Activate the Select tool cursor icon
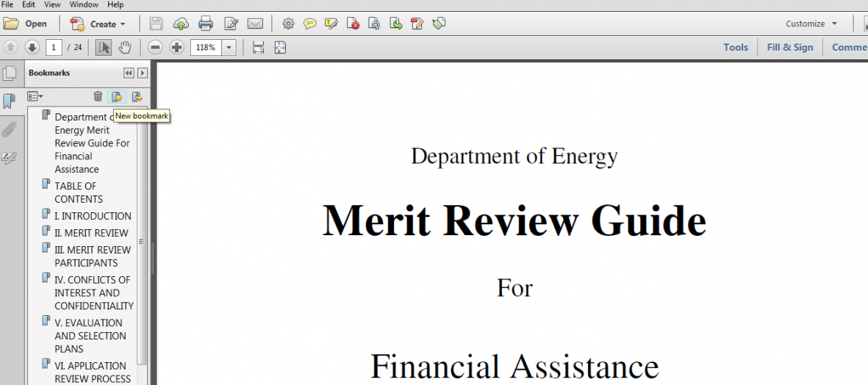This screenshot has width=868, height=385. 103,48
